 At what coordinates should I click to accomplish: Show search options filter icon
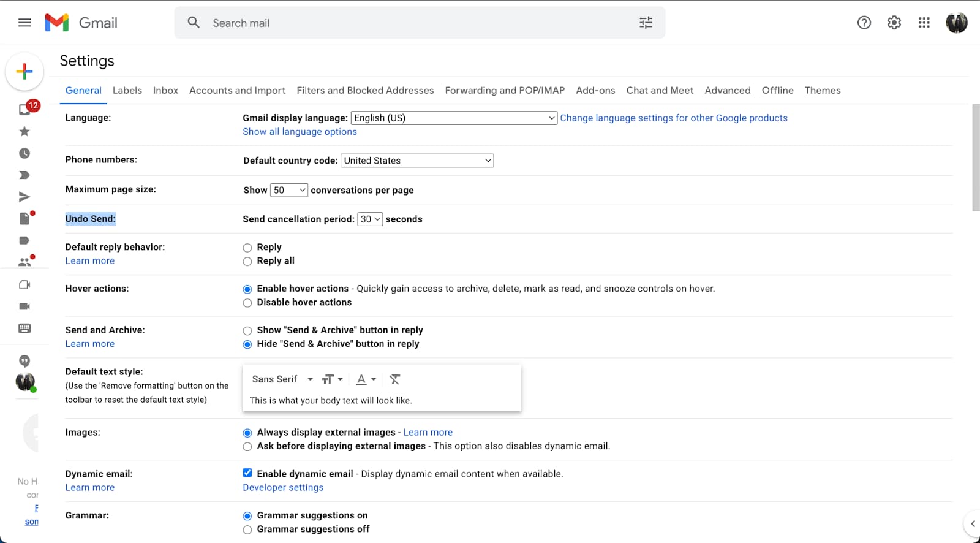[x=646, y=23]
